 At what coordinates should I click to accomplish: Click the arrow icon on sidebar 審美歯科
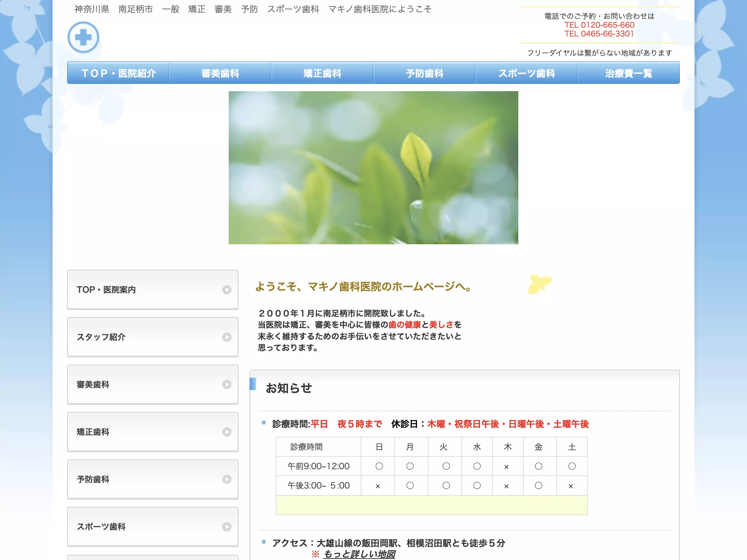tap(227, 385)
